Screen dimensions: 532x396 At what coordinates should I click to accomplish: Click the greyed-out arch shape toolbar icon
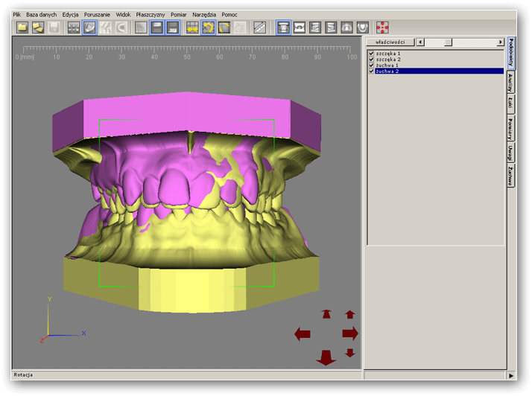tap(121, 28)
